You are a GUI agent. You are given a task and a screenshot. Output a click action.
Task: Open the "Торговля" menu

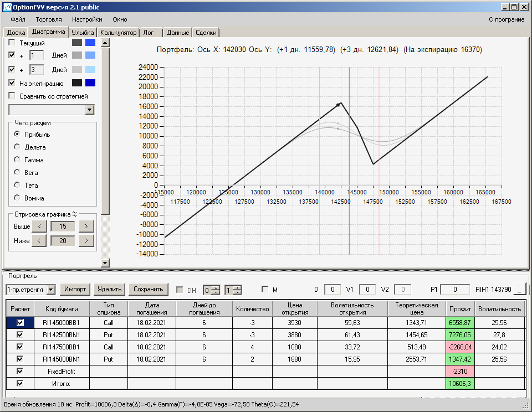coord(49,19)
